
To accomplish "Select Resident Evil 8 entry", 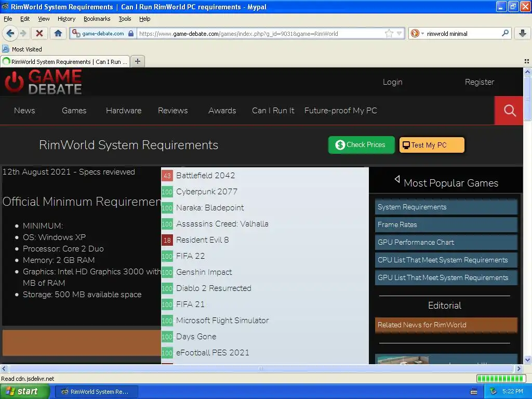I will 202,240.
